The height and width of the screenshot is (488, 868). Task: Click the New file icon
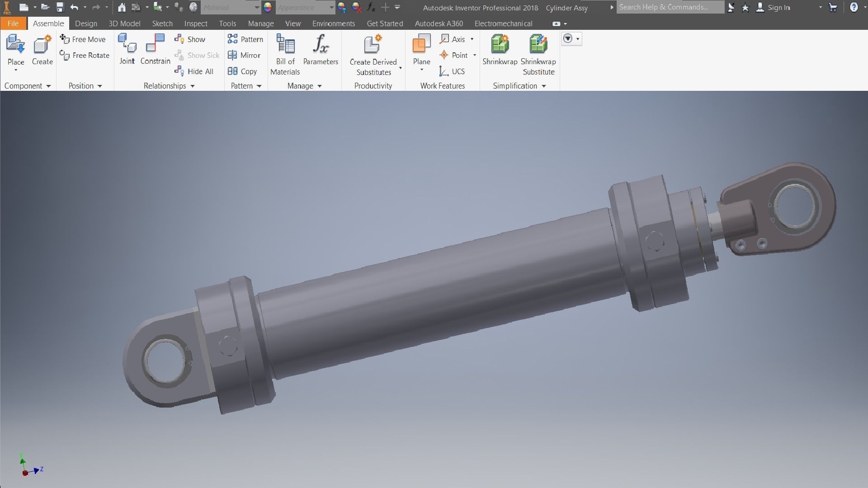pos(24,7)
